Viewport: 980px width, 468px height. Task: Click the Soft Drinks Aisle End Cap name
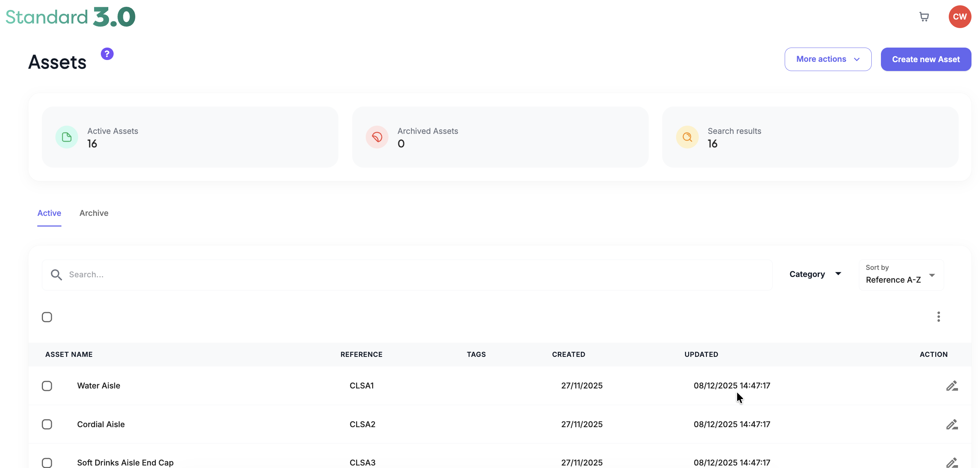pos(125,463)
